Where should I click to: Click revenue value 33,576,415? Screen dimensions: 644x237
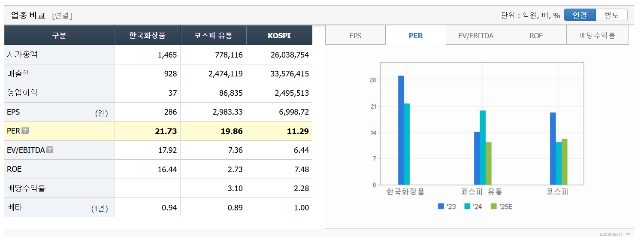(x=290, y=74)
